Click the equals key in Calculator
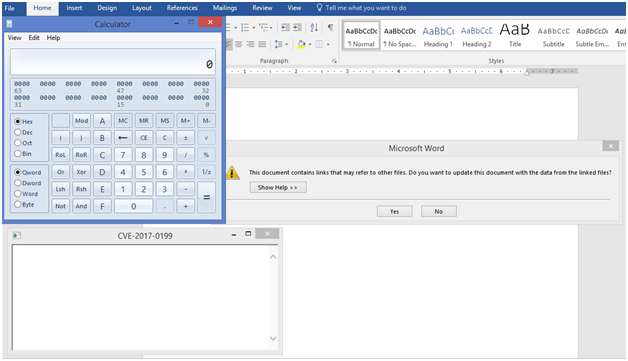Image resolution: width=628 pixels, height=361 pixels. [206, 197]
